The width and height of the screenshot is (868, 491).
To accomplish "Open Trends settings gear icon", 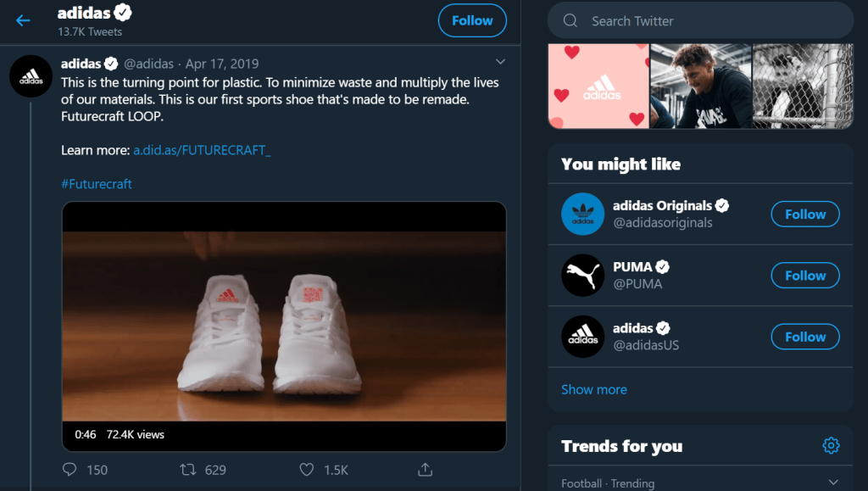I will click(831, 445).
